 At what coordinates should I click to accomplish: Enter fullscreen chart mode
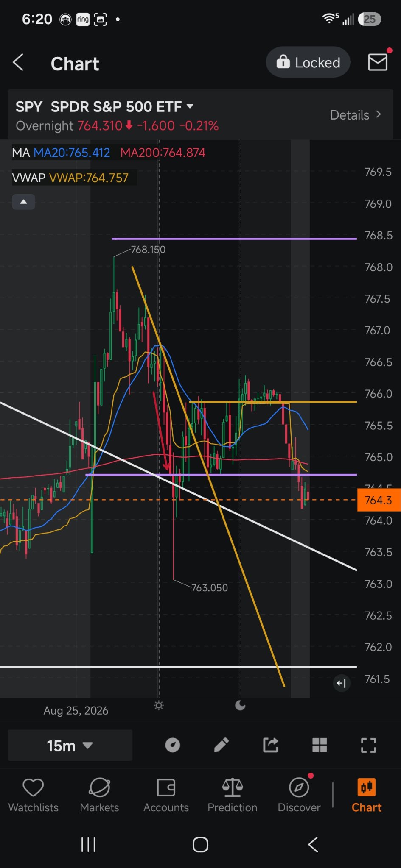[x=368, y=745]
